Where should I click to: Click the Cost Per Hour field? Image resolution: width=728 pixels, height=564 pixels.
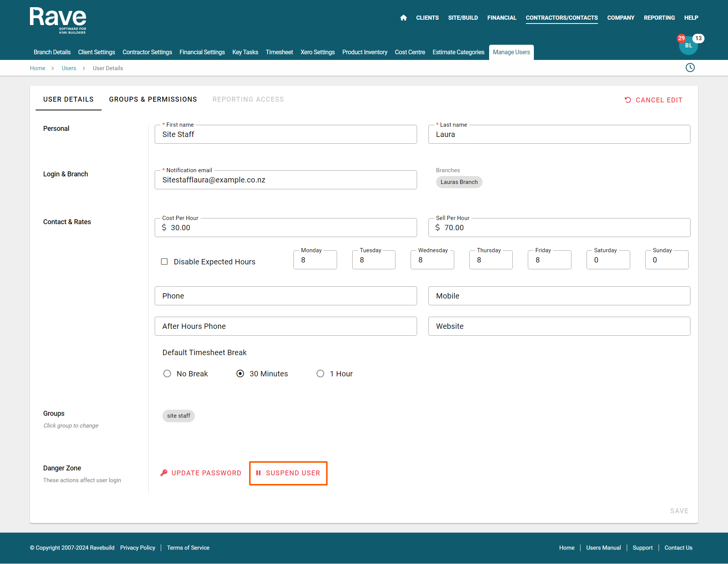click(286, 228)
